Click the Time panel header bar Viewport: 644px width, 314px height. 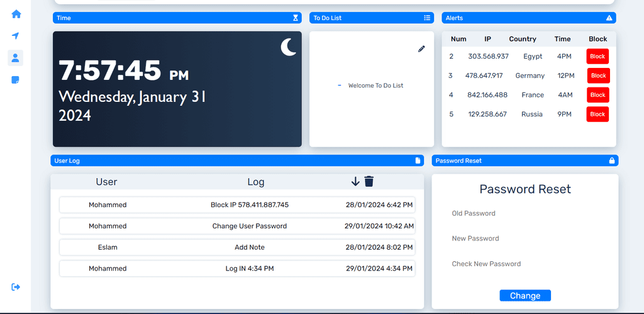[x=177, y=18]
